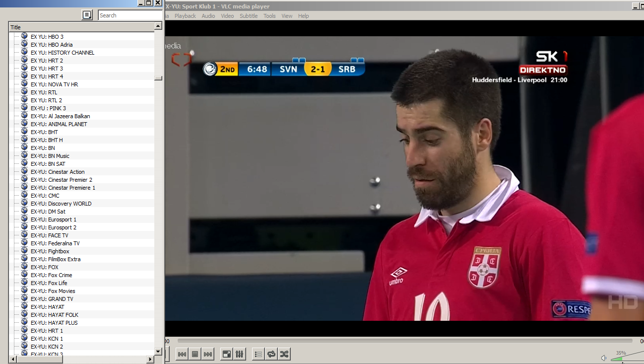Toggle loop repeat mode
Screen dimensions: 644x364
271,354
